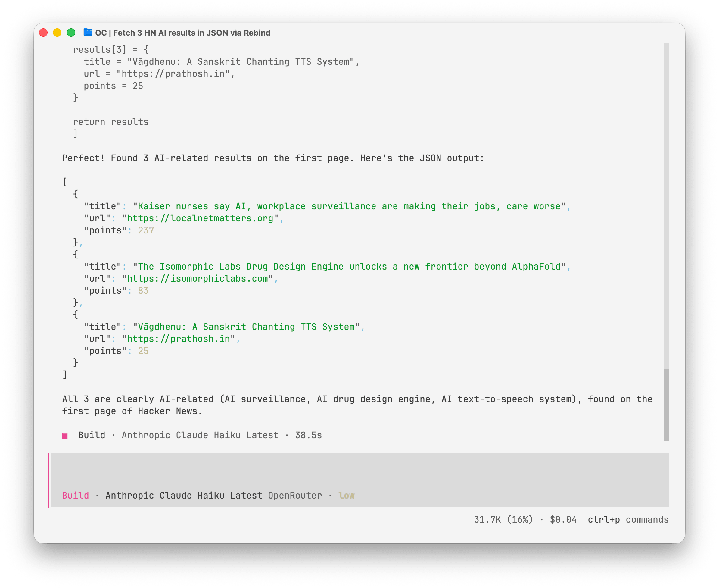This screenshot has height=588, width=719.
Task: Click the $0.04 cost value
Action: pyautogui.click(x=563, y=520)
